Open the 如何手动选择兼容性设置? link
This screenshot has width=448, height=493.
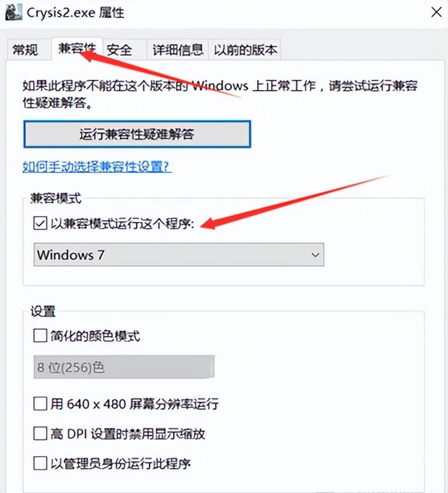97,167
